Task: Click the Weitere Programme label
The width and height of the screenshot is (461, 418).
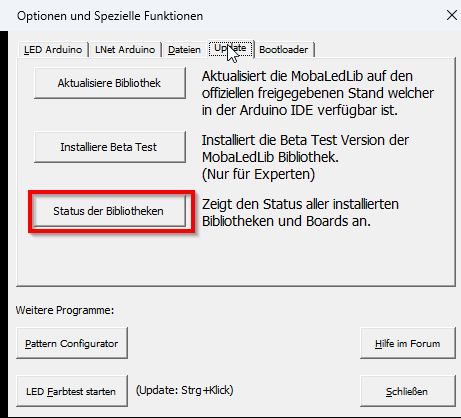Action: coord(65,310)
